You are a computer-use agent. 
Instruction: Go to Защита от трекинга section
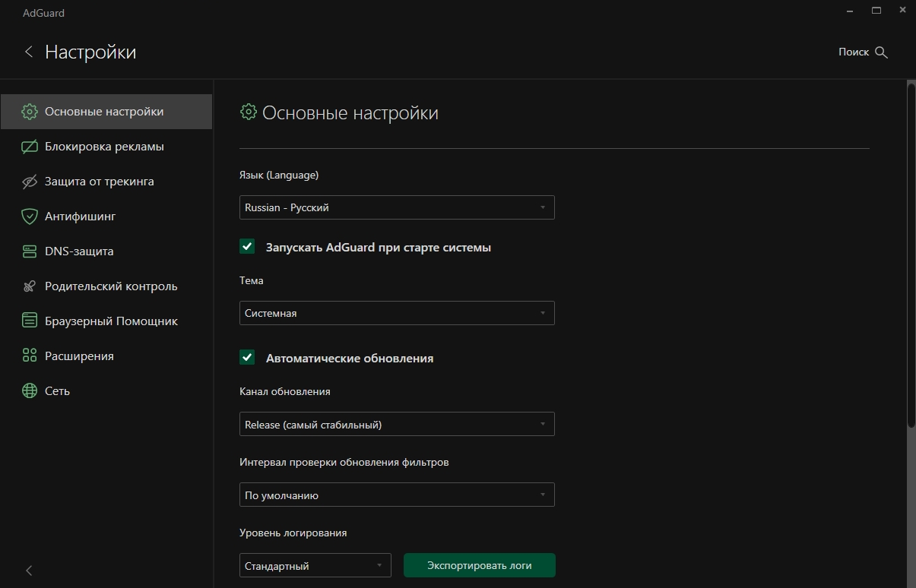106,182
